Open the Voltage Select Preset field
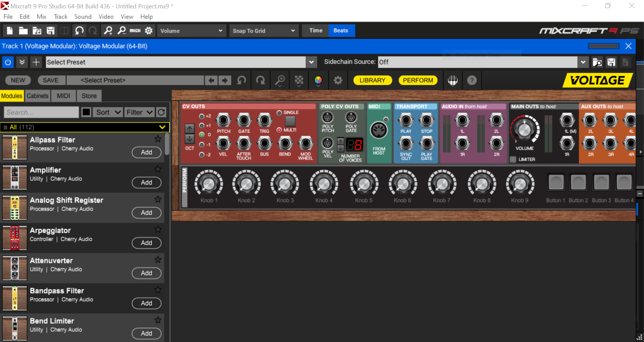The height and width of the screenshot is (342, 644). pyautogui.click(x=135, y=80)
